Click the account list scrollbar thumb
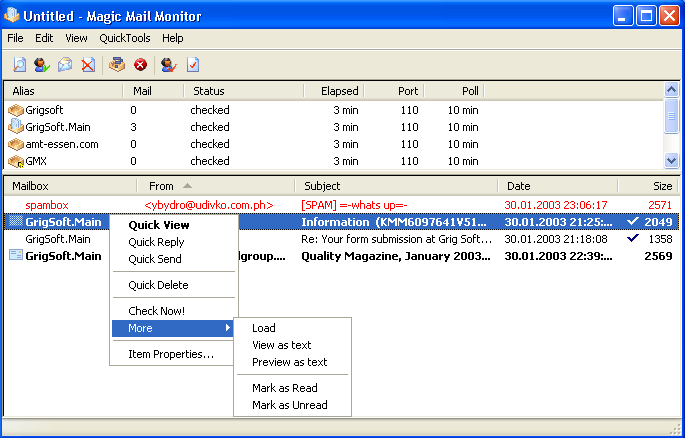685x438 pixels. (671, 115)
